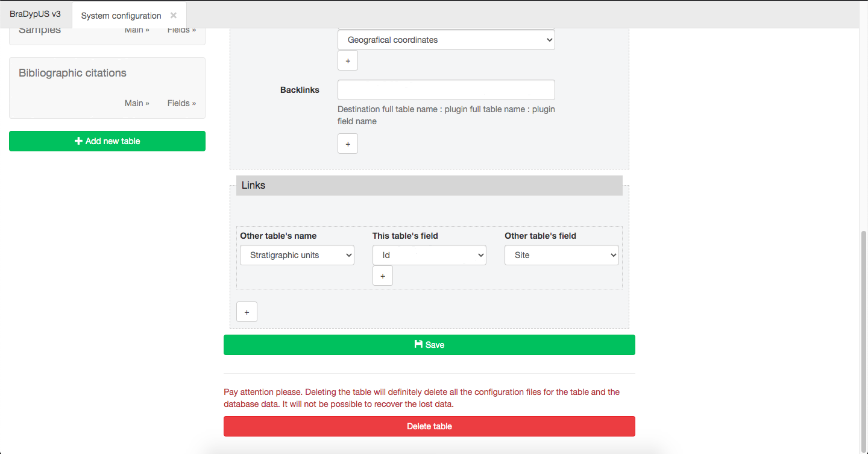Click the plus button below Geografical coordinates dropdown
Screen dimensions: 868x454
point(348,61)
